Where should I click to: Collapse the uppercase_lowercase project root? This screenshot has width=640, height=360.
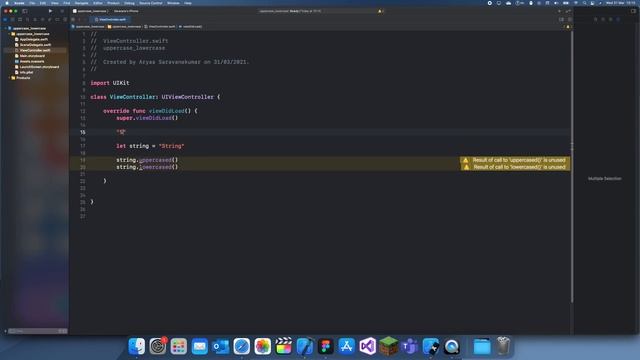[5, 28]
